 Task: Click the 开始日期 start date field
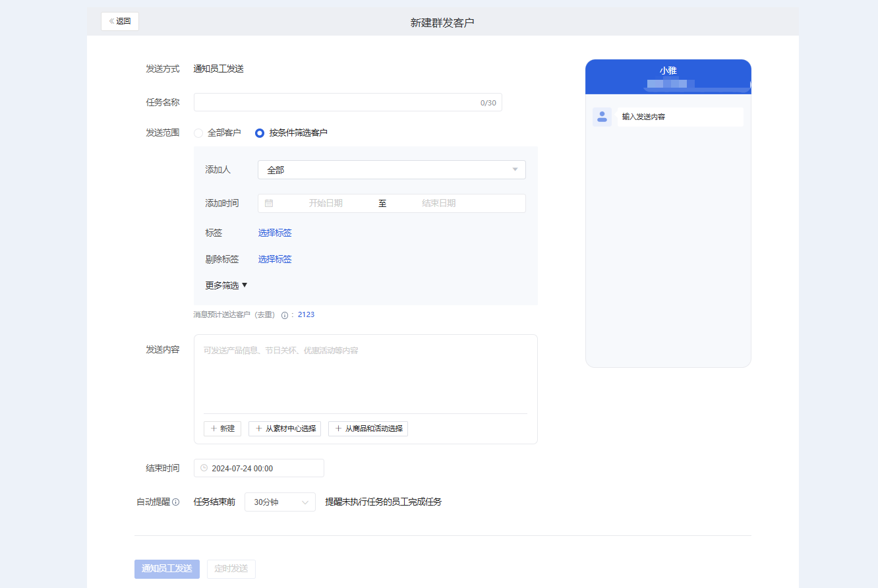pyautogui.click(x=326, y=204)
